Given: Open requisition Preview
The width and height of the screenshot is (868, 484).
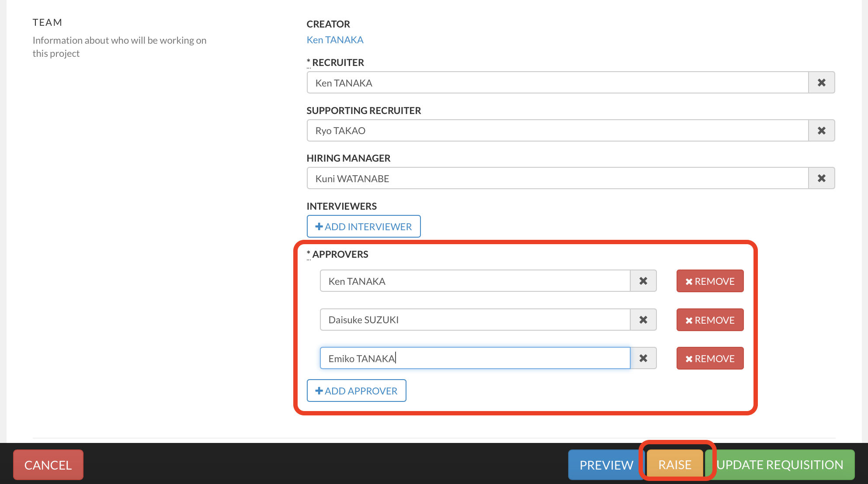Looking at the screenshot, I should tap(606, 465).
